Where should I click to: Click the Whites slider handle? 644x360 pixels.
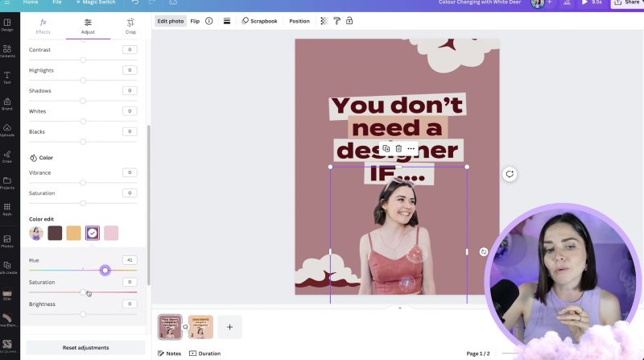pyautogui.click(x=83, y=122)
